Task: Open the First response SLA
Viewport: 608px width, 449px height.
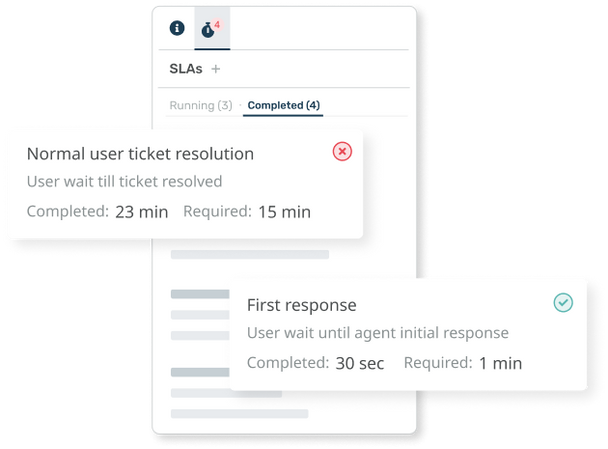Action: (301, 304)
